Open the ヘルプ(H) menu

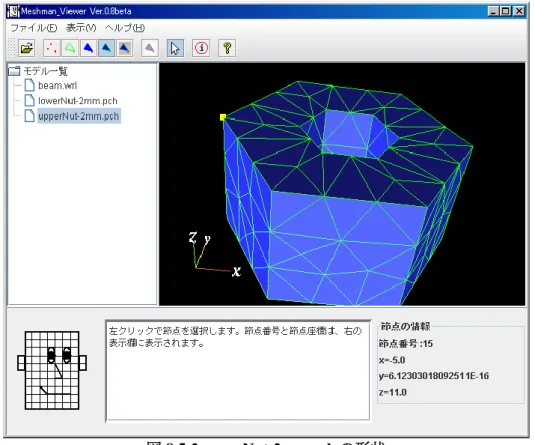[x=125, y=28]
